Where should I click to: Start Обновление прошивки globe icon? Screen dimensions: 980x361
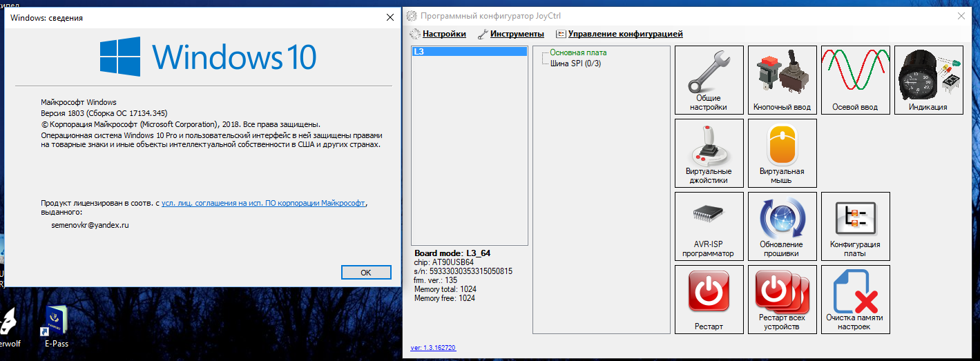click(x=782, y=226)
